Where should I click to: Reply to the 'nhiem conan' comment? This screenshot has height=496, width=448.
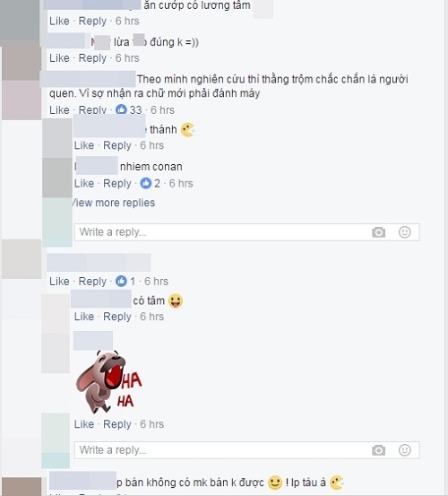[117, 184]
